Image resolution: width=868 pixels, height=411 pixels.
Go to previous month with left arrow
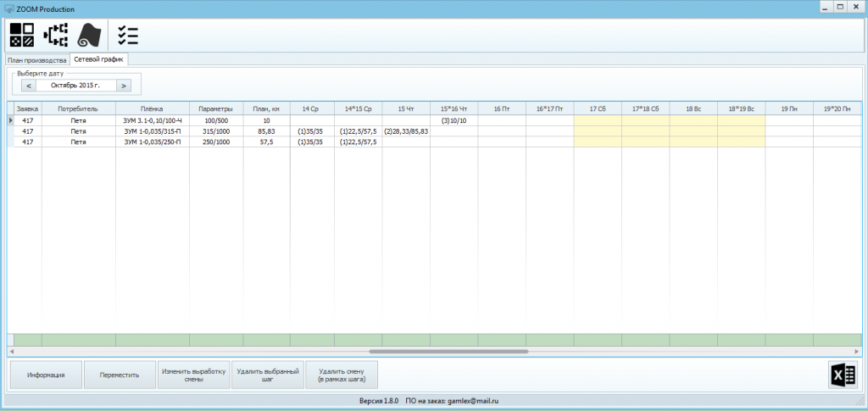pyautogui.click(x=28, y=85)
